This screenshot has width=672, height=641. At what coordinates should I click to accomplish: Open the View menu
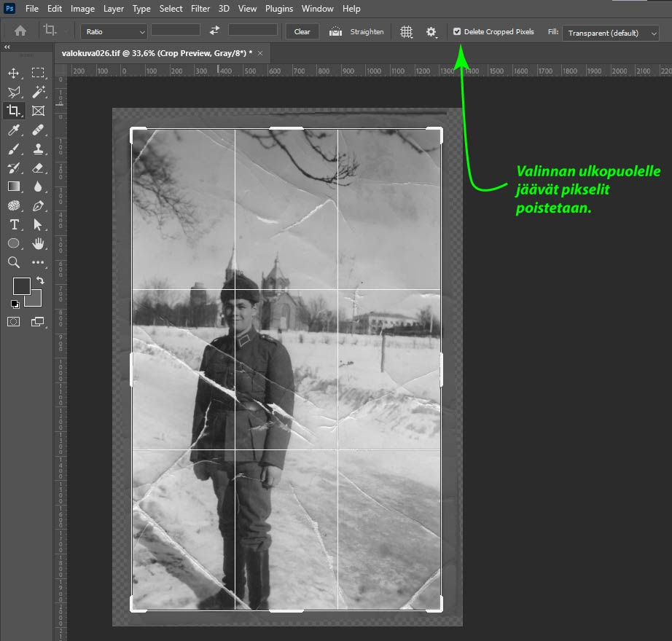pyautogui.click(x=247, y=9)
